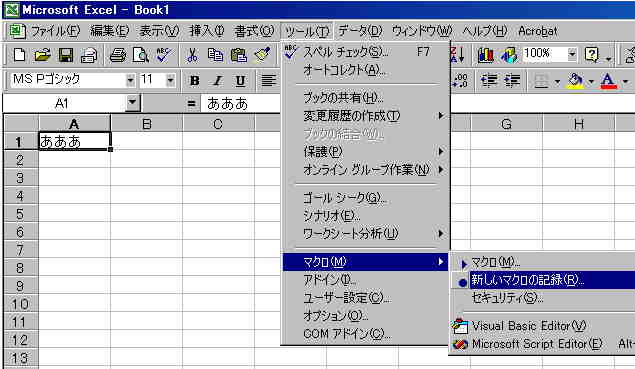The height and width of the screenshot is (369, 635).
Task: Open the Acrobat menu
Action: [x=537, y=31]
